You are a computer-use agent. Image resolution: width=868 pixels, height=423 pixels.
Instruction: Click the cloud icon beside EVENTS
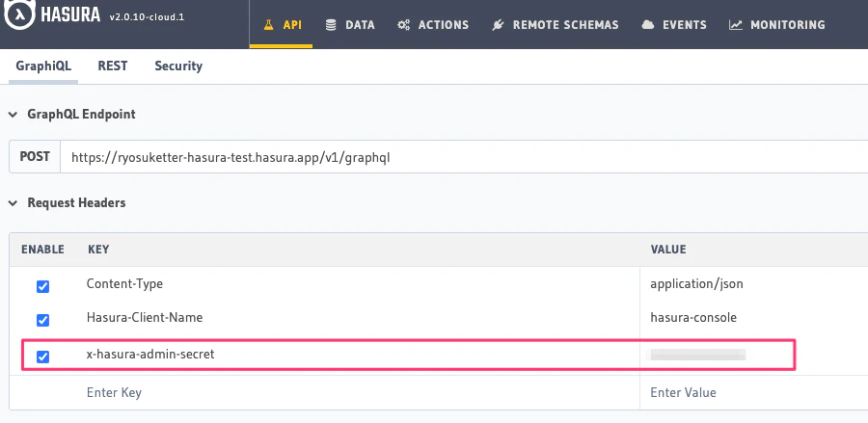coord(648,25)
